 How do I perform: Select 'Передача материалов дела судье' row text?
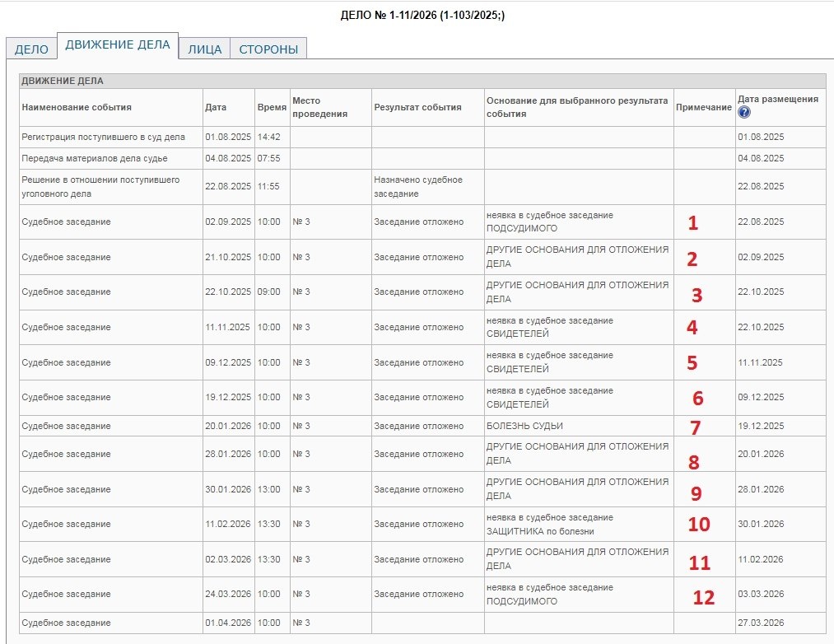[95, 158]
